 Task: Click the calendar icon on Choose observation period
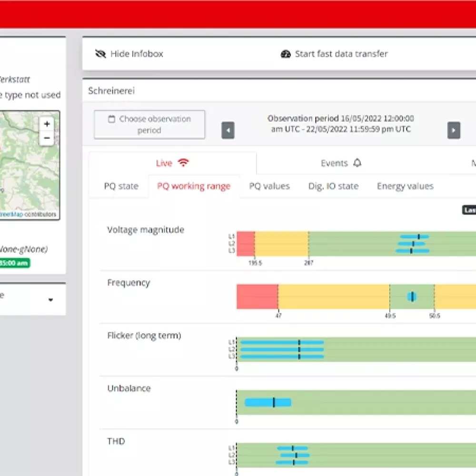[x=112, y=119]
